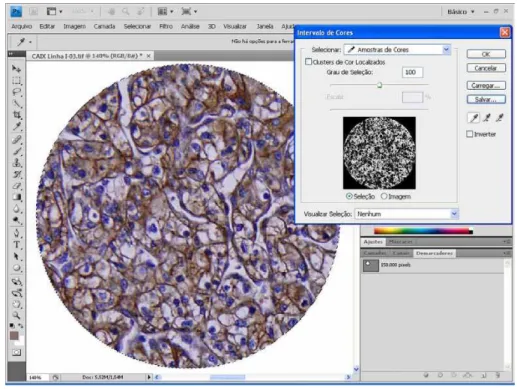Viewport: 517px width, 389px height.
Task: Click the Grau de Seleção slider handle
Action: [x=379, y=85]
